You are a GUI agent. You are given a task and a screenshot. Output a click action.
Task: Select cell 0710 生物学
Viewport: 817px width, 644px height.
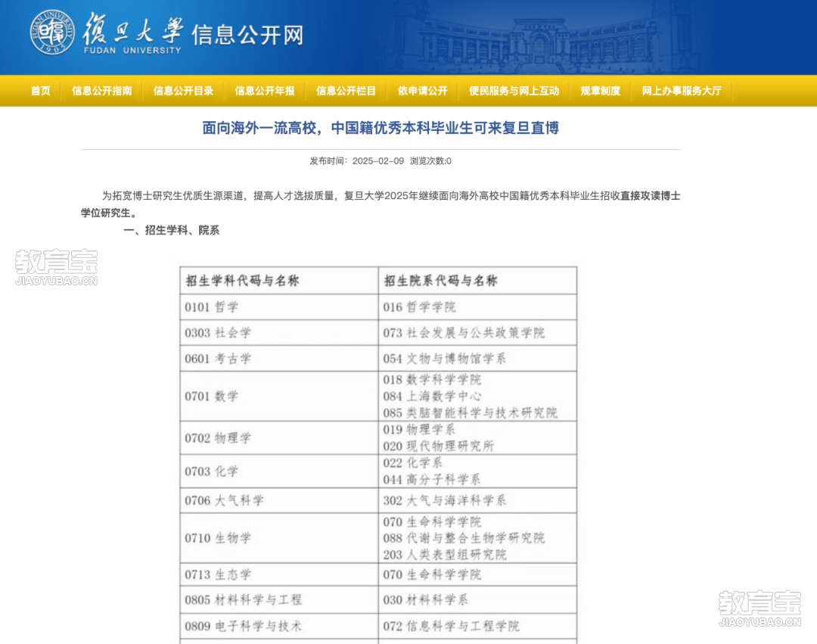click(278, 538)
